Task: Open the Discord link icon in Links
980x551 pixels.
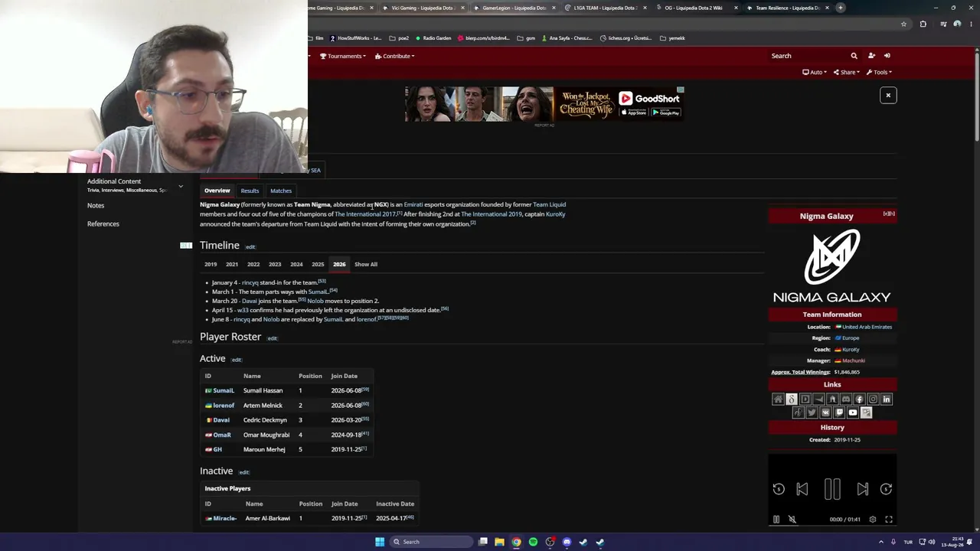Action: click(x=846, y=399)
